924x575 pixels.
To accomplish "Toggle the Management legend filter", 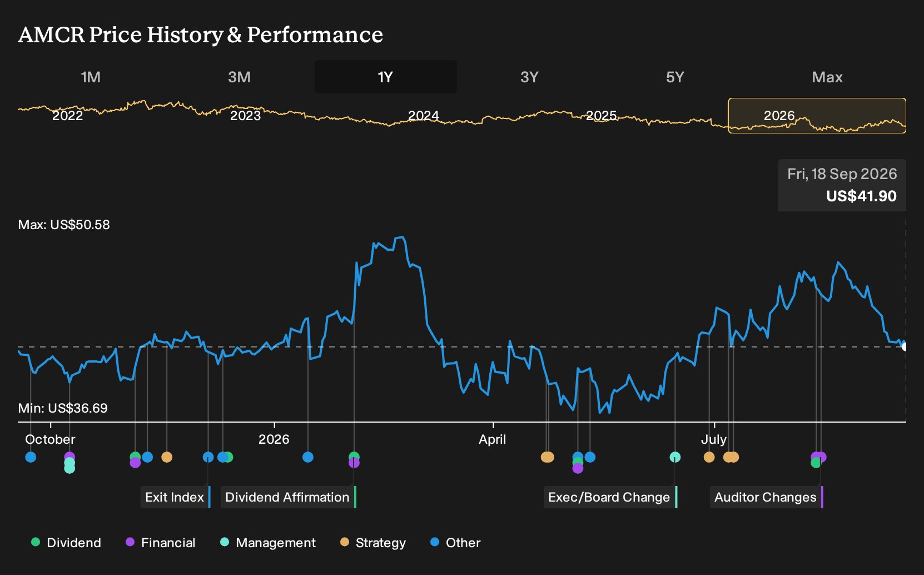I will pos(268,543).
